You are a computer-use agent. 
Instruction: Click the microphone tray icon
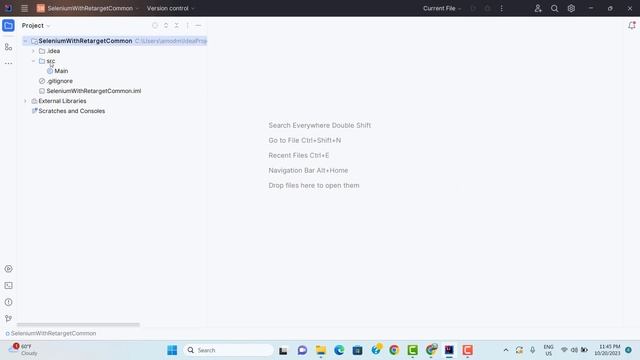pos(533,350)
